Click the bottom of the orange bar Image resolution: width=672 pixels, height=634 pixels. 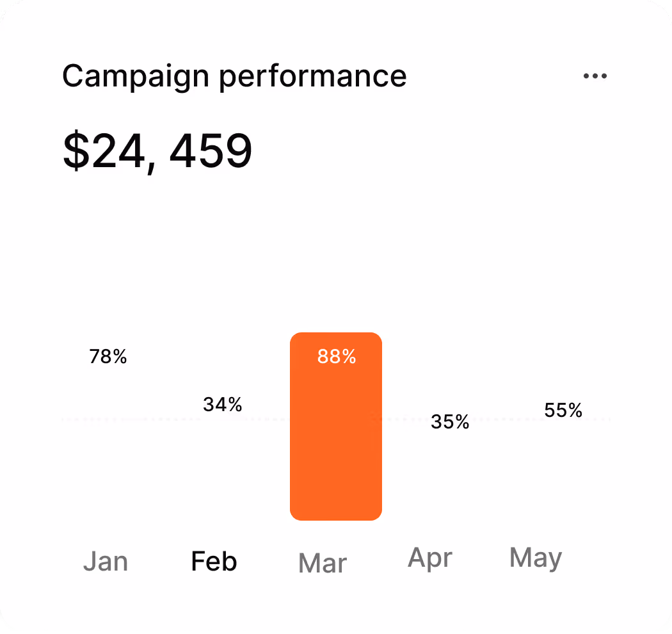pos(336,512)
